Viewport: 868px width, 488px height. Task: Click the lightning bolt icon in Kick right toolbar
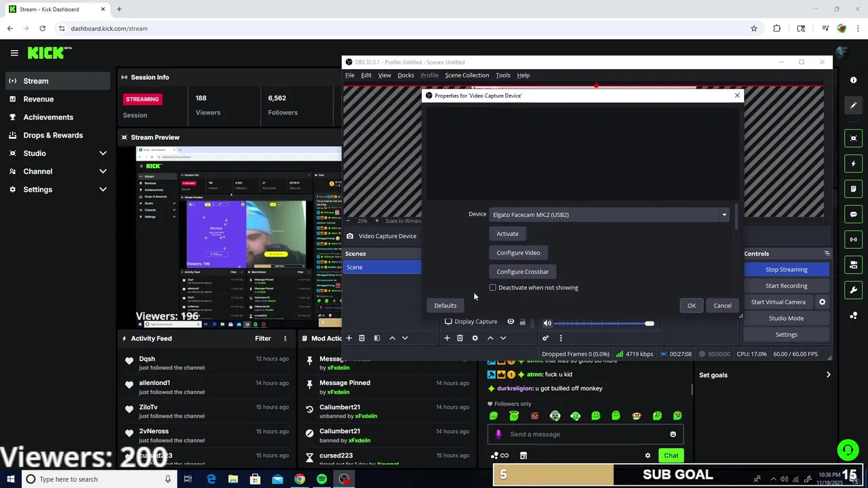click(x=853, y=163)
